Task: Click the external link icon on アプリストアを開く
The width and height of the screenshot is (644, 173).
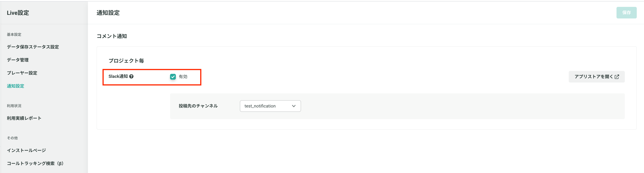Action: [617, 77]
